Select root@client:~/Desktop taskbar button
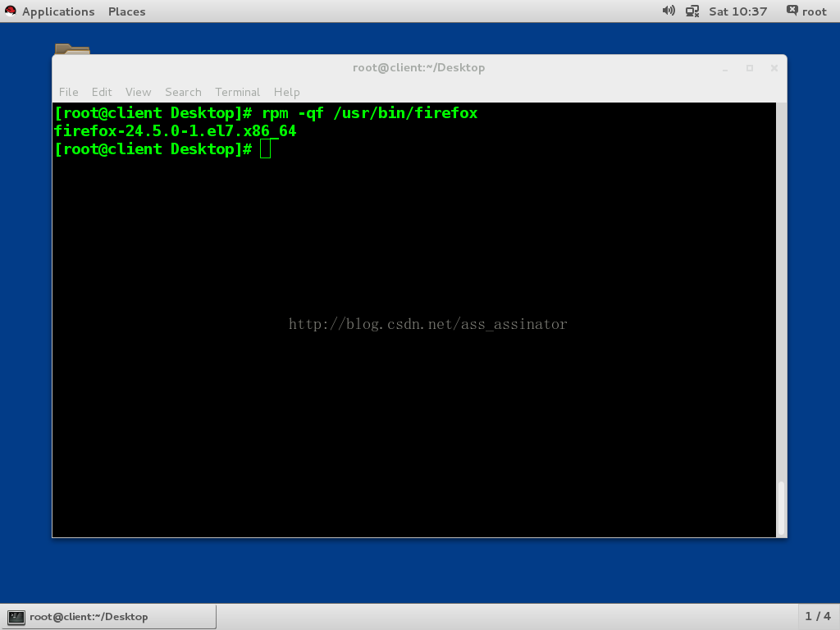The width and height of the screenshot is (840, 630). coord(109,617)
